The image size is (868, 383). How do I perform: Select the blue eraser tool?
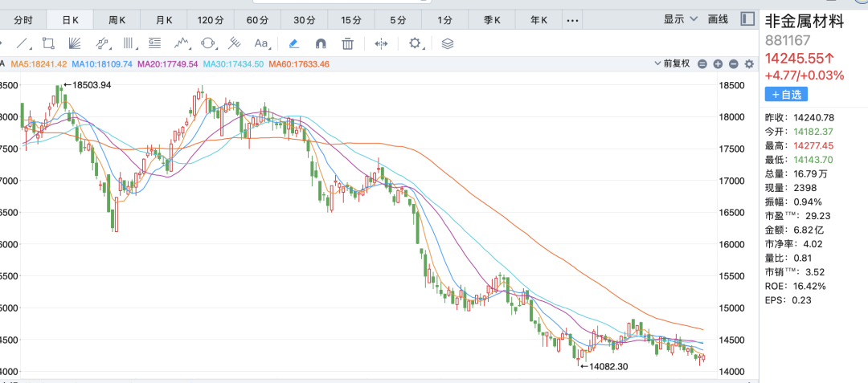[x=293, y=43]
